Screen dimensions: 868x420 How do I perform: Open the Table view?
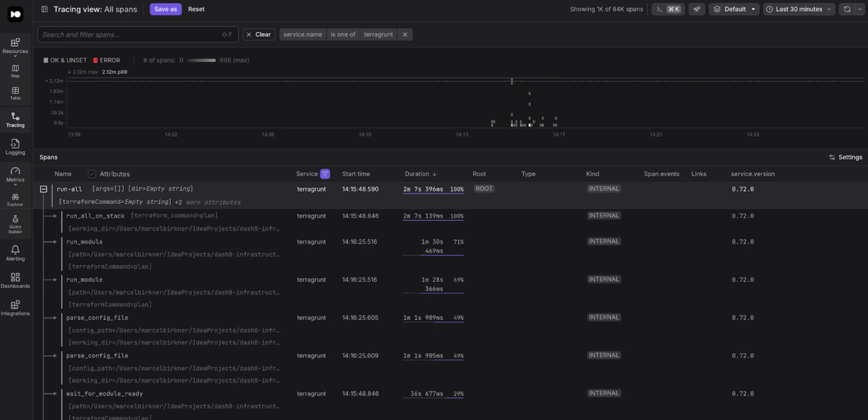pos(15,93)
